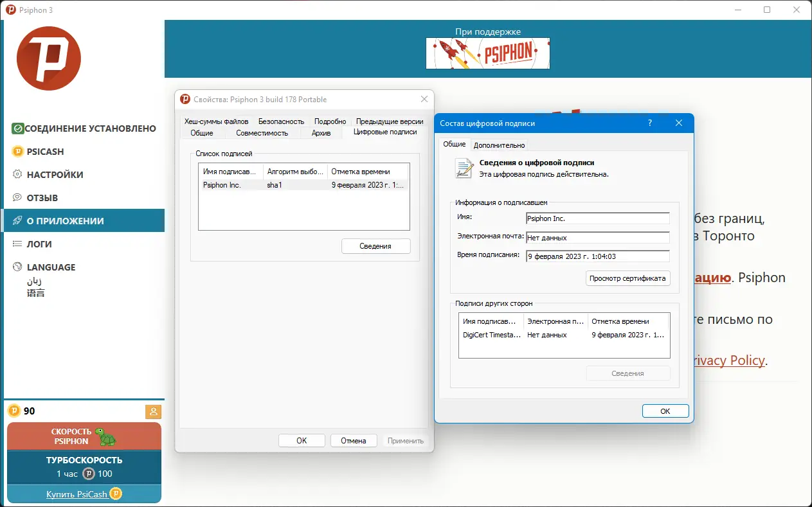Image resolution: width=812 pixels, height=507 pixels.
Task: Click Сведения button under signature list
Action: pos(375,246)
